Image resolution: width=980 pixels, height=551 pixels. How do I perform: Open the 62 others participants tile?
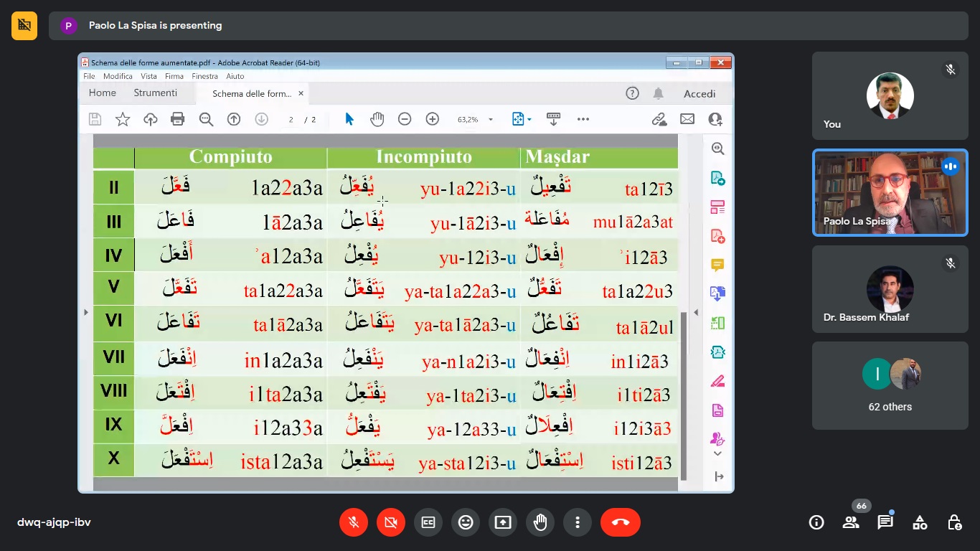point(890,385)
